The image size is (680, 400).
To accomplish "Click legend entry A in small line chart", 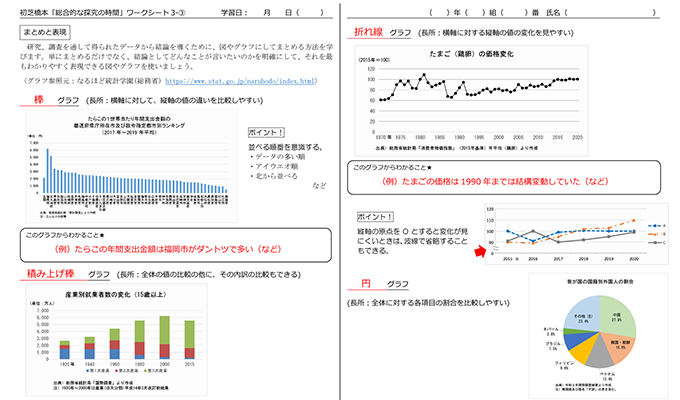I will [x=657, y=226].
